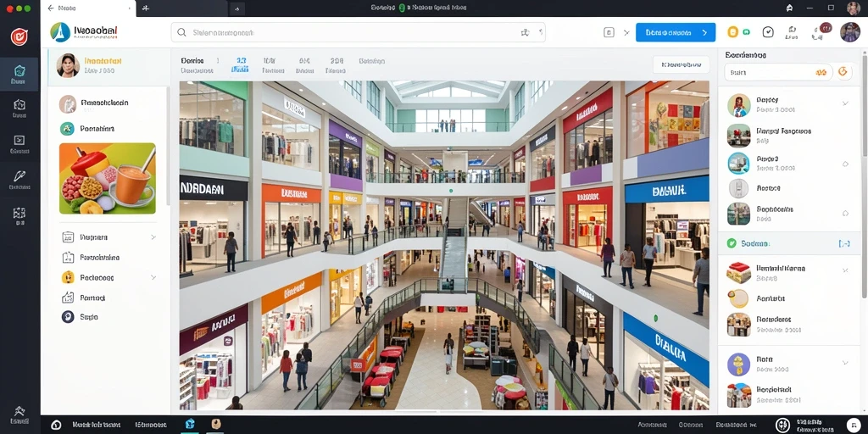The width and height of the screenshot is (868, 434).
Task: Click the orange round icon beside right panel search
Action: [x=843, y=71]
